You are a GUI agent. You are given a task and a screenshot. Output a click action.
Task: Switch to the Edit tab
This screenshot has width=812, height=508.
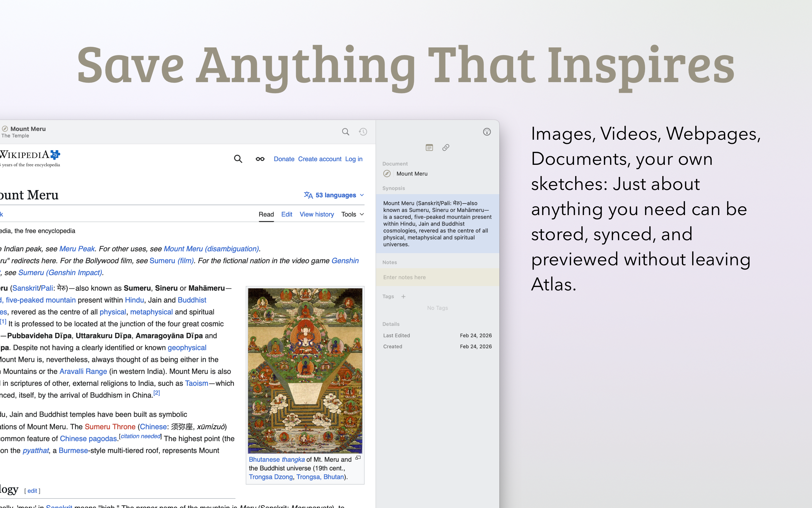click(x=286, y=214)
